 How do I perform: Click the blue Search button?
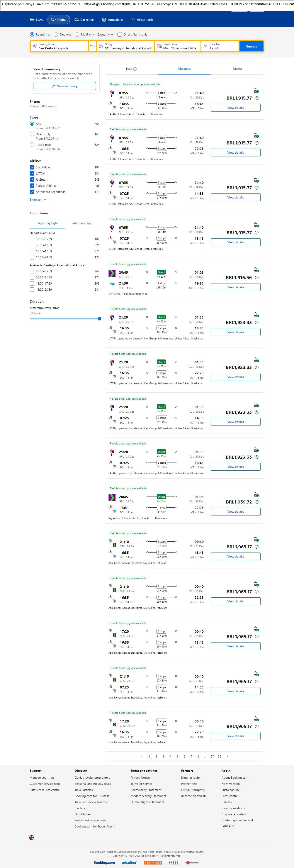pos(251,46)
